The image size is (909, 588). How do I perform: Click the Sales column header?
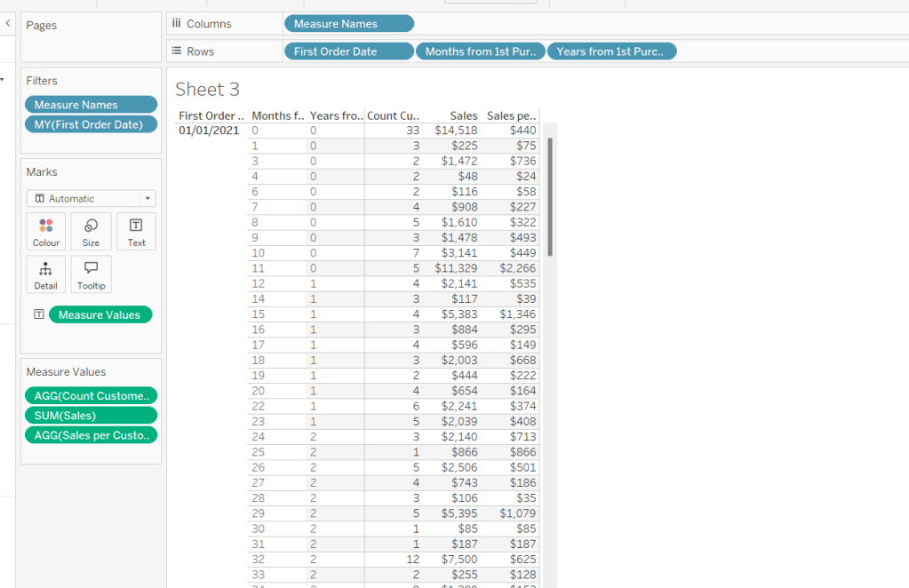click(x=463, y=115)
